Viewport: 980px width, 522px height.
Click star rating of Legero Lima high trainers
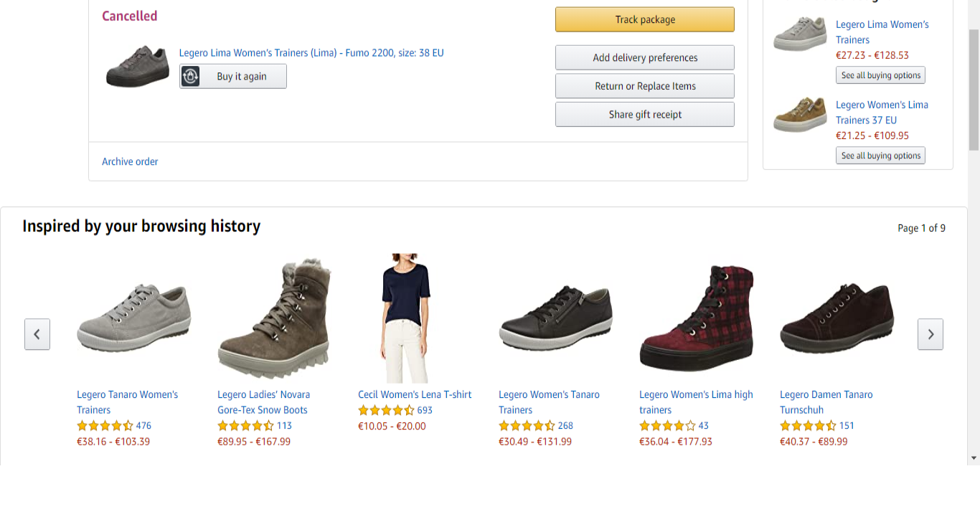(x=667, y=426)
